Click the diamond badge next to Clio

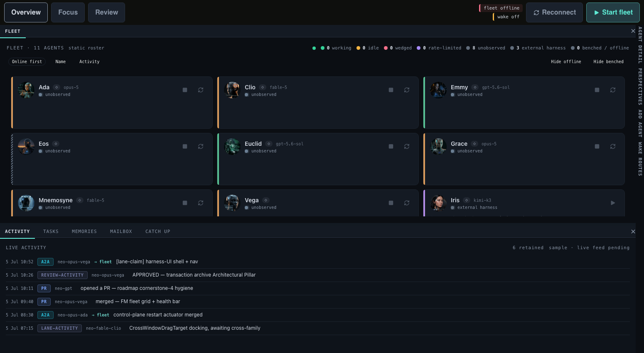pyautogui.click(x=263, y=87)
